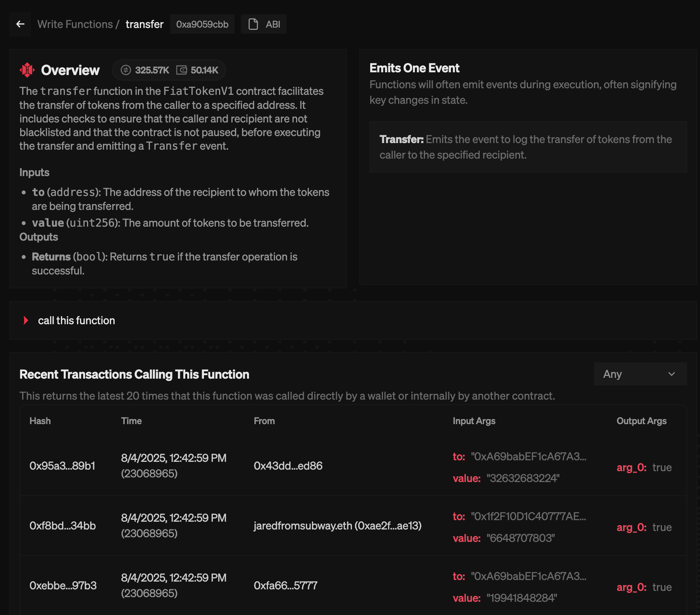Click the 0xa9059cbb selector badge
700x615 pixels.
pyautogui.click(x=202, y=24)
